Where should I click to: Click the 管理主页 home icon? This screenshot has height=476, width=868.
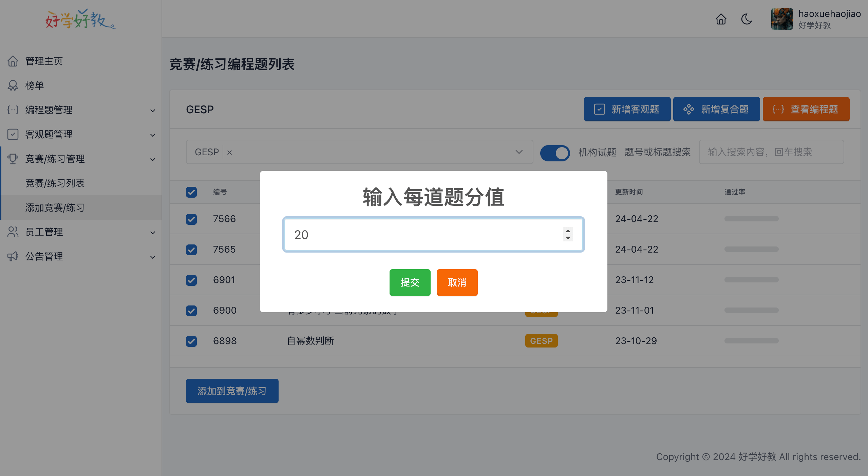(x=12, y=61)
